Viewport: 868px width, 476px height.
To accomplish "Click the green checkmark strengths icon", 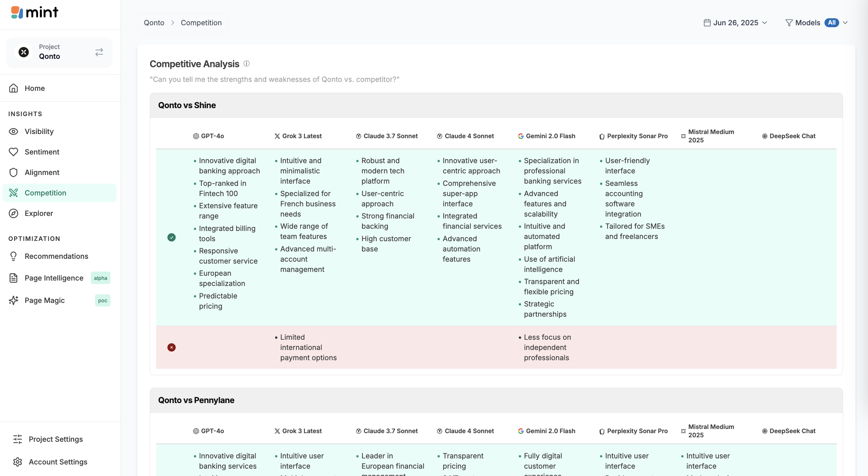I will (x=172, y=237).
